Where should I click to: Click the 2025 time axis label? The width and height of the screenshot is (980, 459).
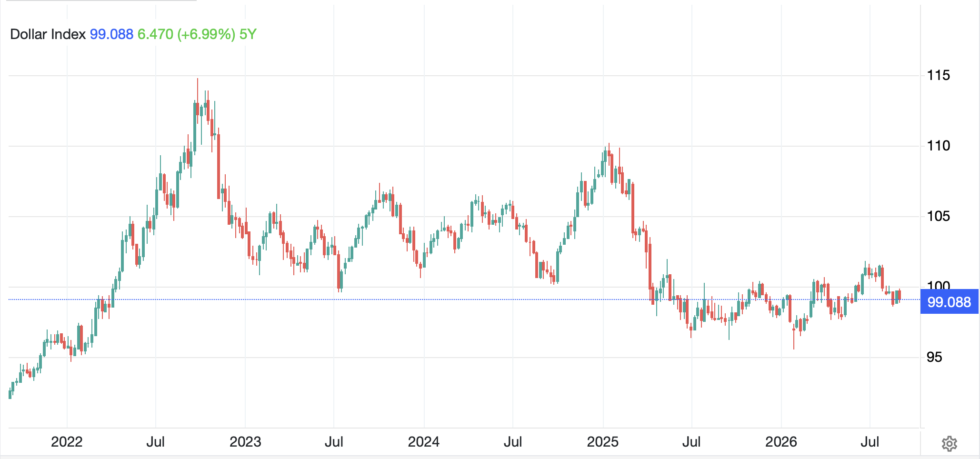pos(602,442)
